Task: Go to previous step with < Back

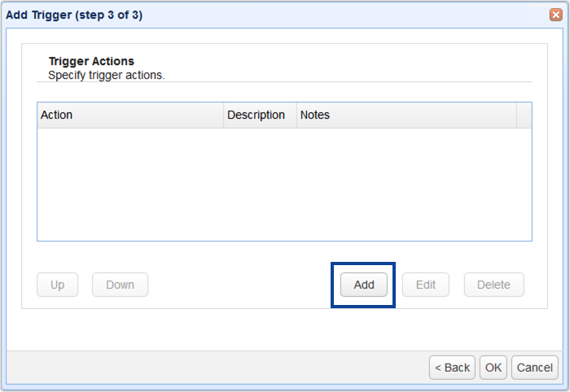Action: coord(452,368)
